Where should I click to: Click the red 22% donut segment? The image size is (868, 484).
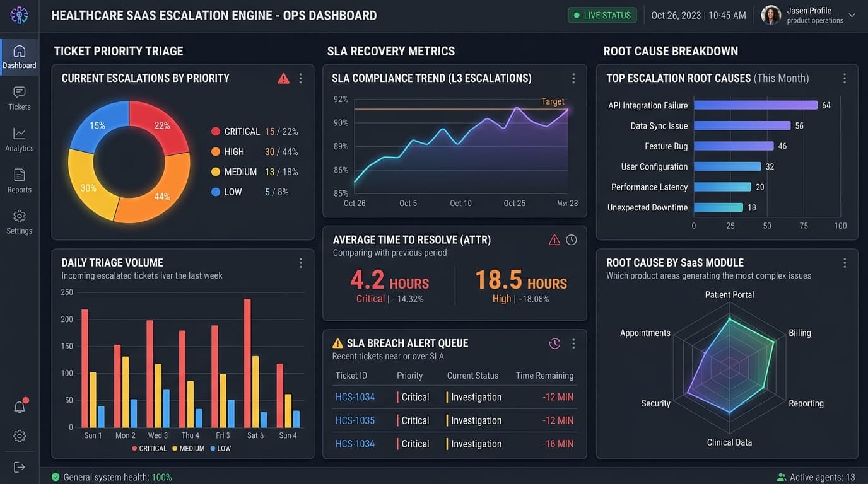(x=159, y=127)
